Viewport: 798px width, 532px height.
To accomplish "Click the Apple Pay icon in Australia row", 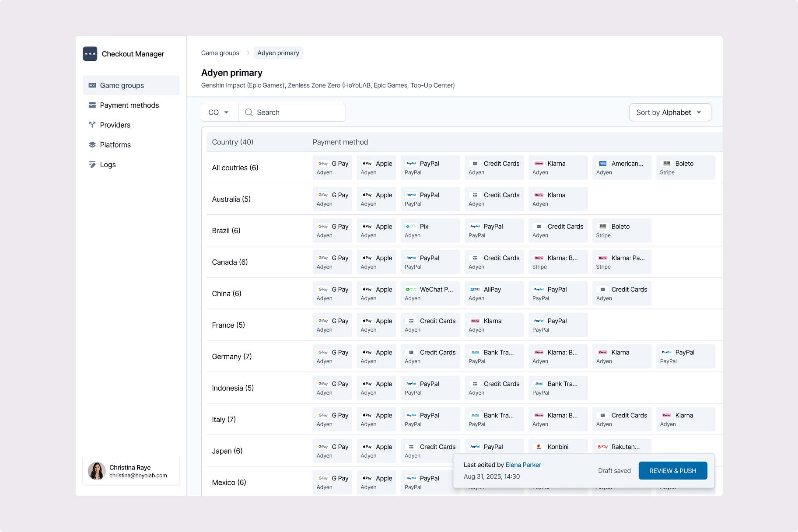I will pyautogui.click(x=366, y=195).
